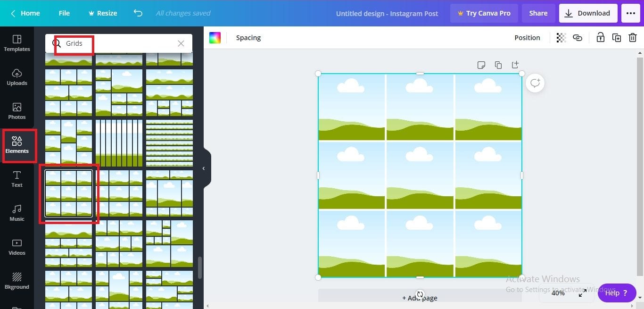Click the Download button
Image resolution: width=644 pixels, height=309 pixels.
click(587, 13)
